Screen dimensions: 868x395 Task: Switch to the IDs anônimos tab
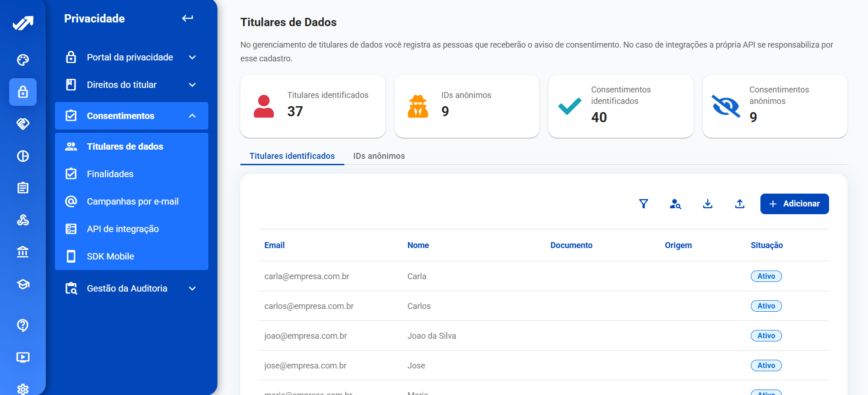pyautogui.click(x=379, y=156)
